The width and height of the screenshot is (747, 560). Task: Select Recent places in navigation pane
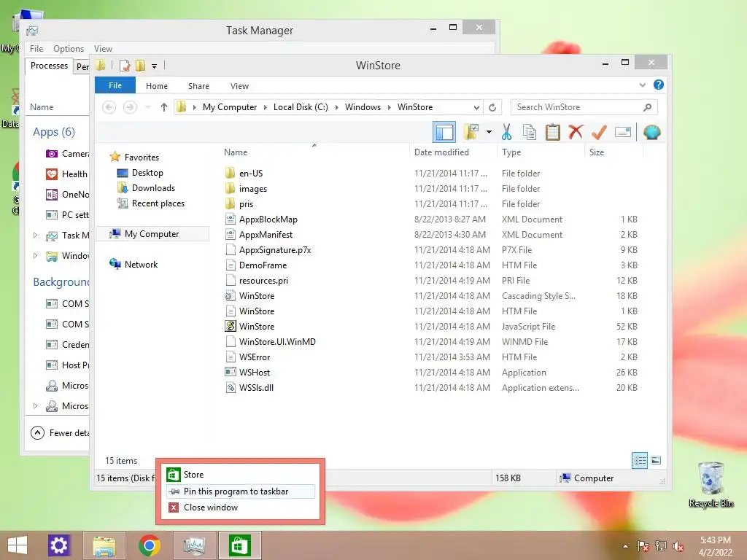[158, 203]
